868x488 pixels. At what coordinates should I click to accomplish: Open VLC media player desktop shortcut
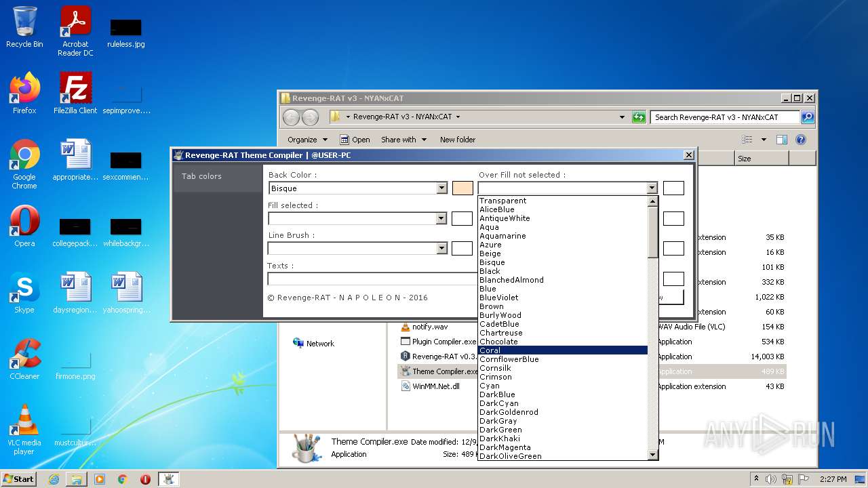point(24,430)
